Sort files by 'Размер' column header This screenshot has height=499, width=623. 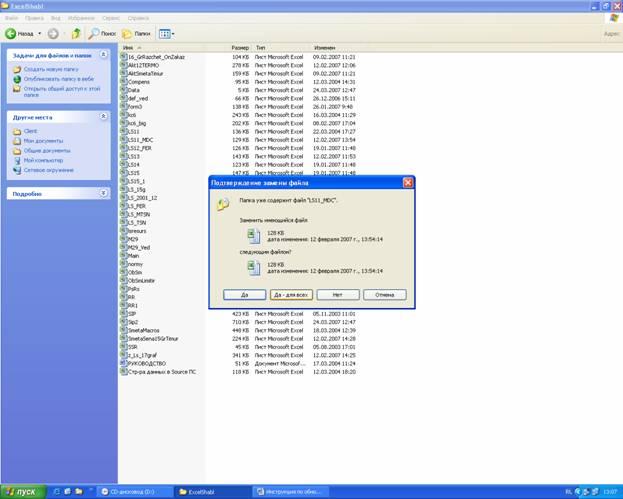pos(240,47)
